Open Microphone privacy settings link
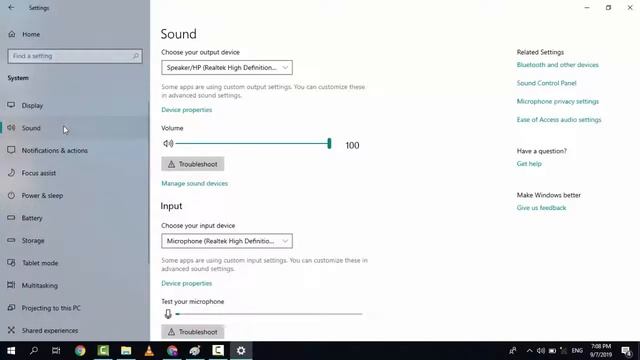 (558, 101)
